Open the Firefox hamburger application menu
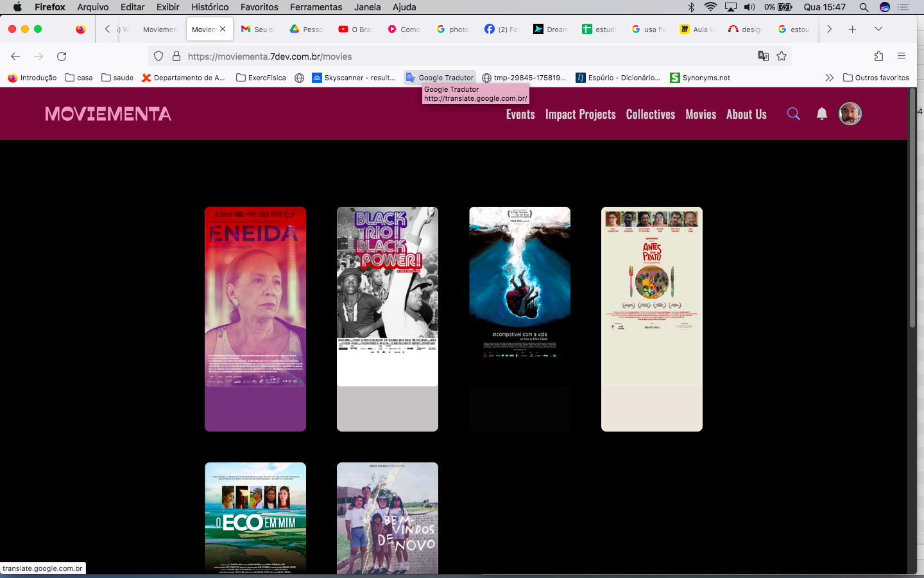The image size is (924, 578). pos(902,57)
